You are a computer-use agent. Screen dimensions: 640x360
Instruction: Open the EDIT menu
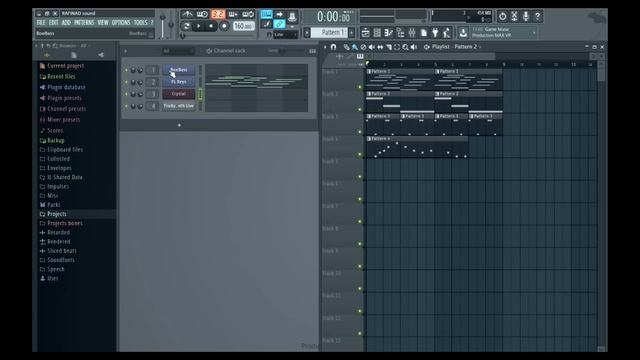53,22
